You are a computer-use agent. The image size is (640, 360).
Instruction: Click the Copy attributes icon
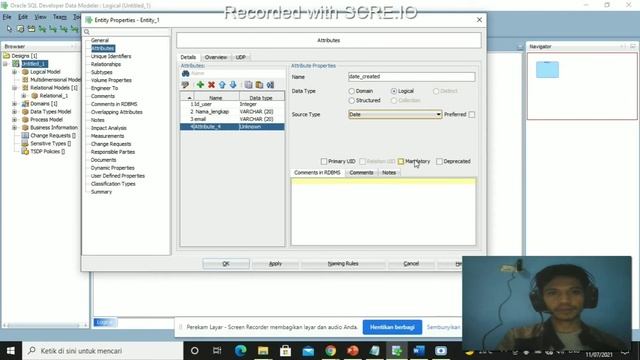(248, 84)
